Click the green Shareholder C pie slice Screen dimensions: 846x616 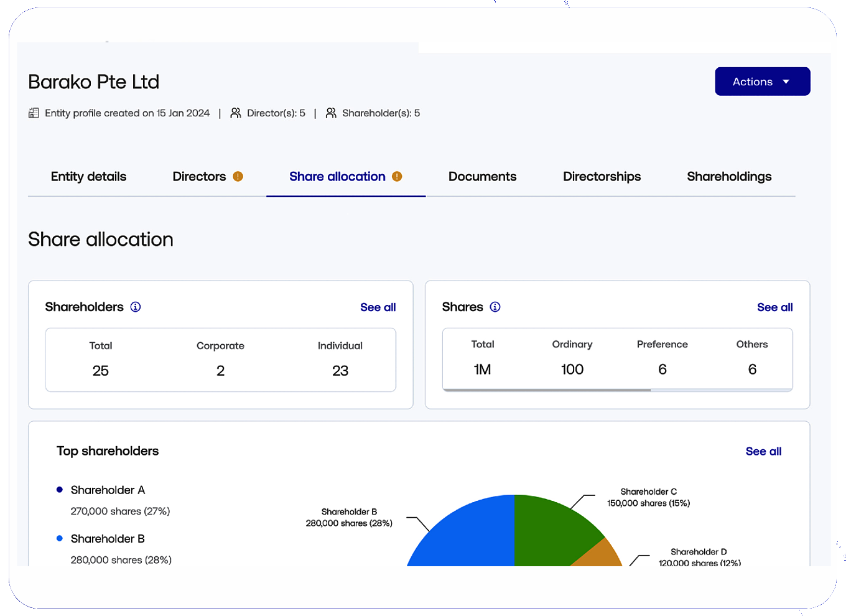(547, 529)
